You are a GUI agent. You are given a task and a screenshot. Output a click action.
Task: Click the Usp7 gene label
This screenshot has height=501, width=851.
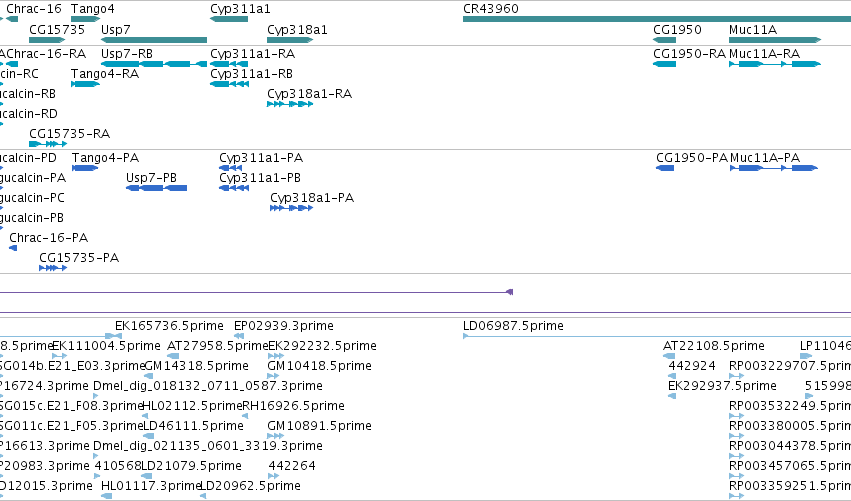click(x=116, y=29)
